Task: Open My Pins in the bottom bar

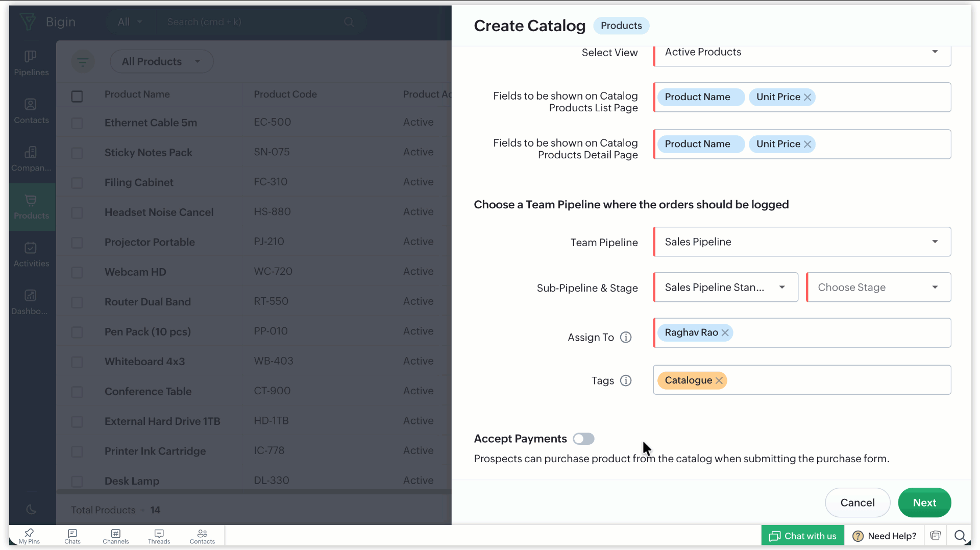Action: 29,536
